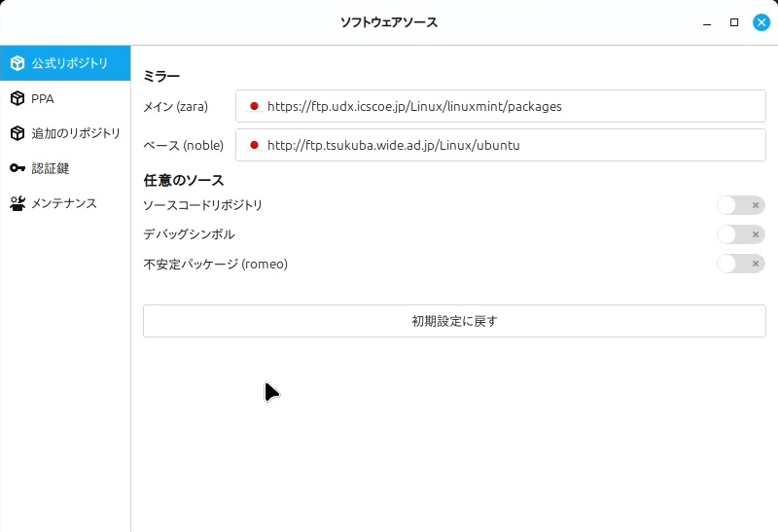This screenshot has width=778, height=532.
Task: Open the ベース (noble) mirror selector
Action: (x=500, y=145)
